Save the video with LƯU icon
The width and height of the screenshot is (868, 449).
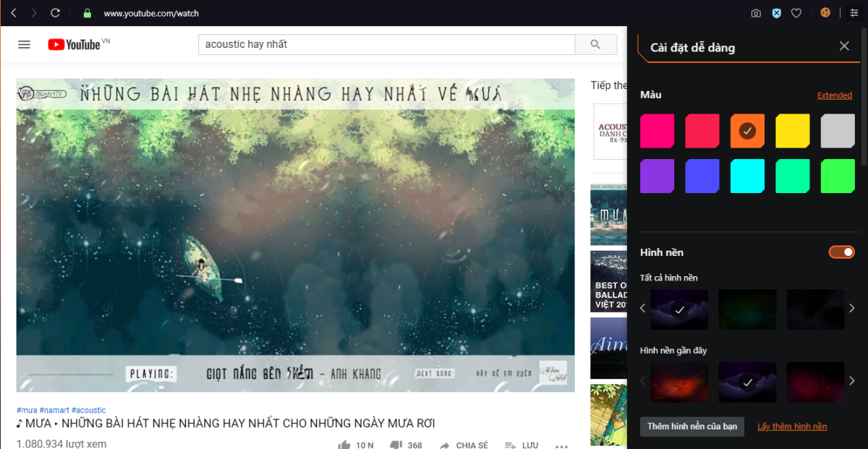coord(521,445)
